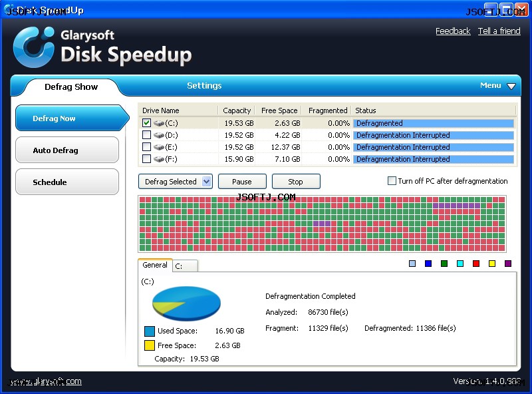Click the Defragmented 11386 file(s) text
Screen dimensions: 532x394
click(410, 328)
